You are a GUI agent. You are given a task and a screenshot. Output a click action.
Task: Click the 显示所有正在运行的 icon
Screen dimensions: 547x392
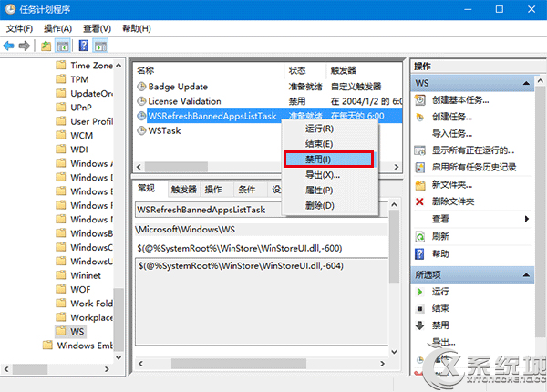click(420, 150)
